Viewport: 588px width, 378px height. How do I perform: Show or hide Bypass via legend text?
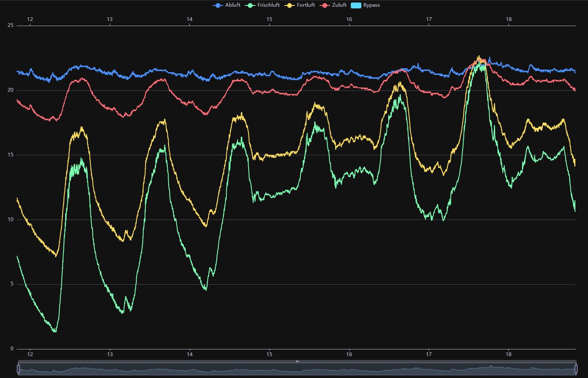pos(371,5)
